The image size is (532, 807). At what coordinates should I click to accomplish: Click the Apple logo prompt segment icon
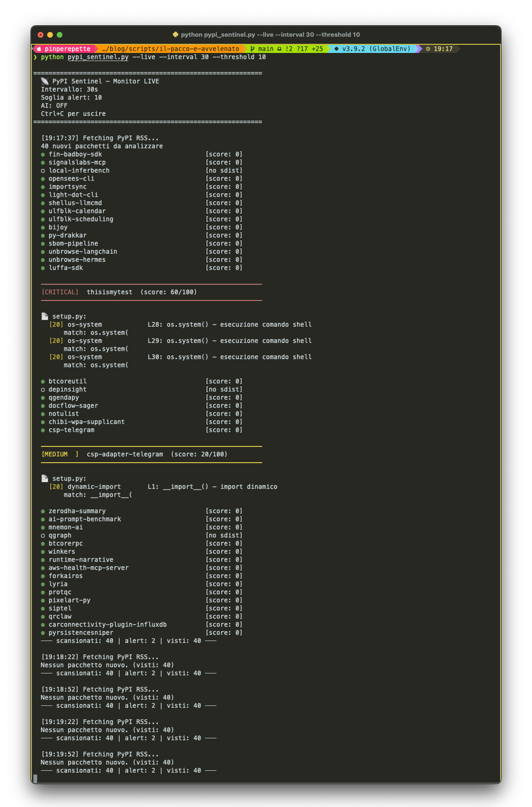coord(39,49)
